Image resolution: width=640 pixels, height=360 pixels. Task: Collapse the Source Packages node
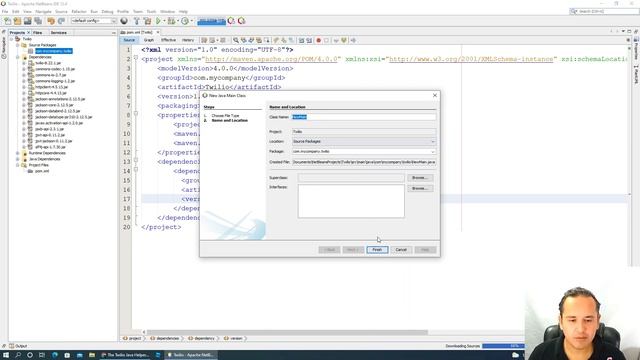(x=18, y=45)
